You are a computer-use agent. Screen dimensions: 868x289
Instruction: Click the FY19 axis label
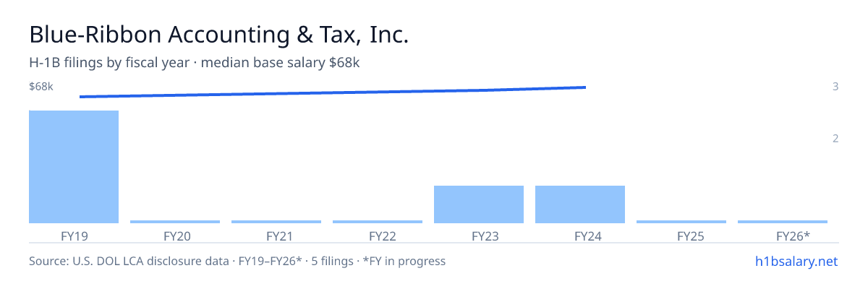(75, 236)
